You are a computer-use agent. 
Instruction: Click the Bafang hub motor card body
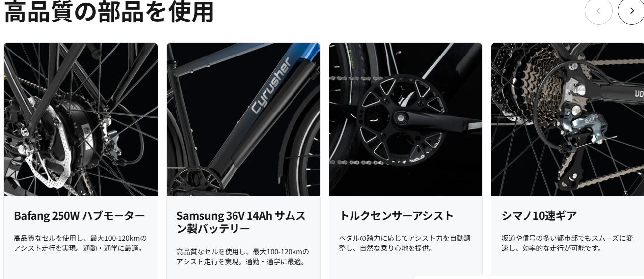point(81,238)
